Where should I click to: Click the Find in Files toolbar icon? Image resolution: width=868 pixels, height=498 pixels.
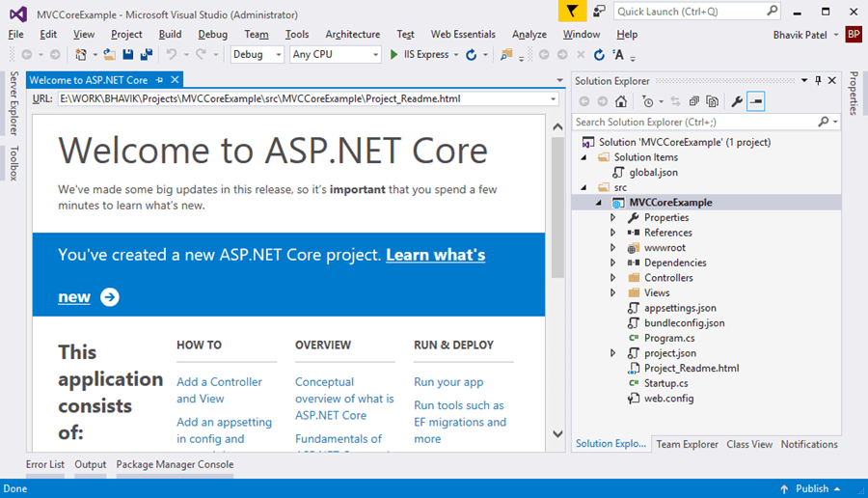506,54
